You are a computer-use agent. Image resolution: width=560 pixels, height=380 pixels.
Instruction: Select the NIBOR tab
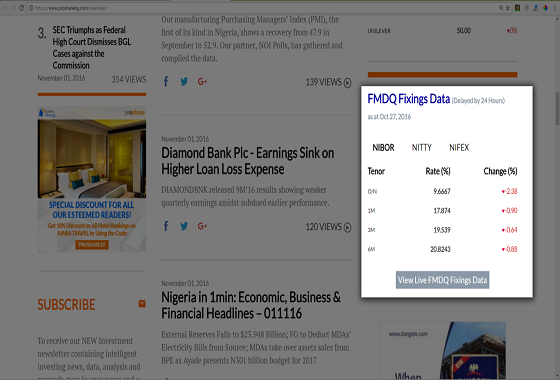[383, 148]
